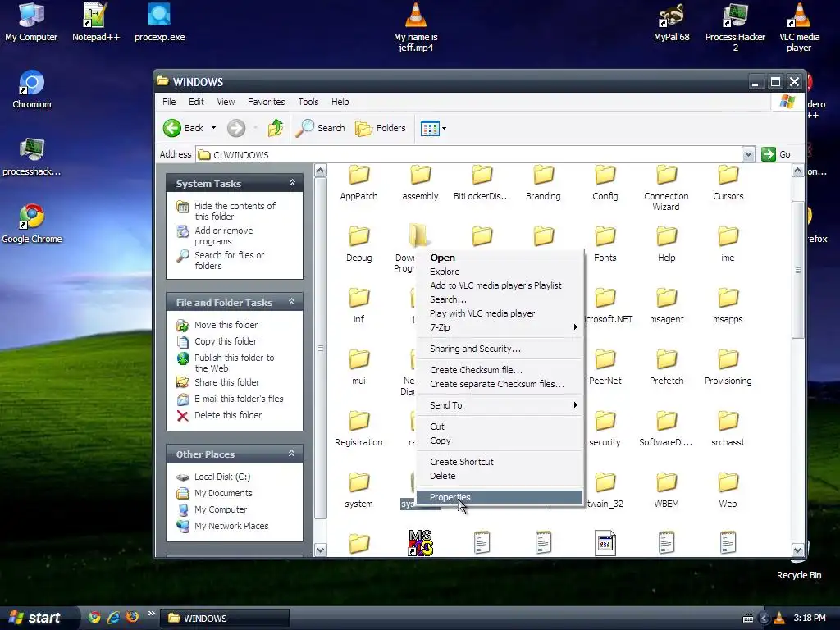Go Back in the explorer toolbar

(183, 128)
